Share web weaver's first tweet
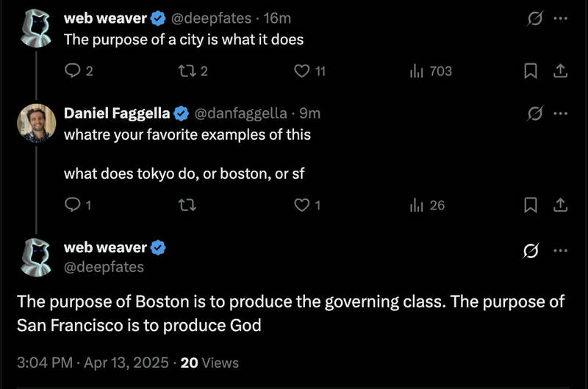Image resolution: width=588 pixels, height=389 pixels. click(560, 71)
